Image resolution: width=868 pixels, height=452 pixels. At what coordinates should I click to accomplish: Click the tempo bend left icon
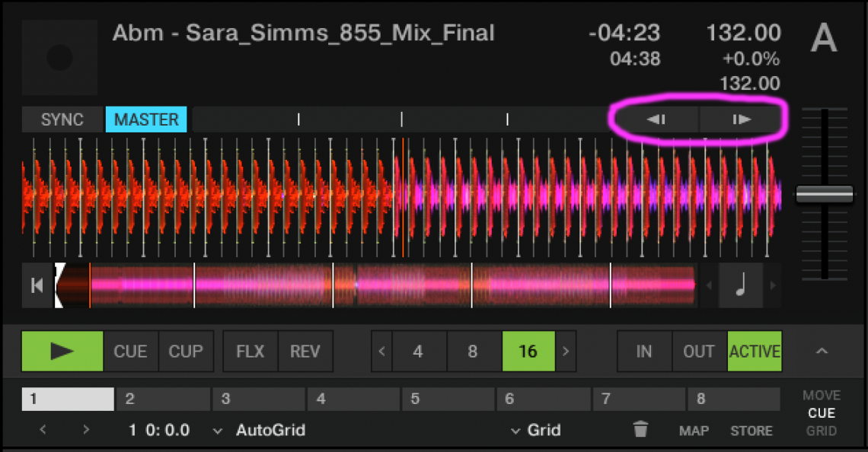(x=655, y=119)
